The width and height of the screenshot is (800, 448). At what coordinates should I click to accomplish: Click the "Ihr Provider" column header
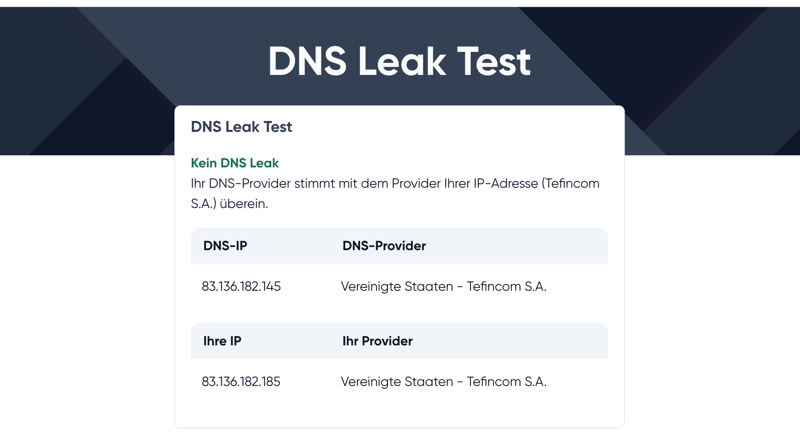[x=377, y=341]
